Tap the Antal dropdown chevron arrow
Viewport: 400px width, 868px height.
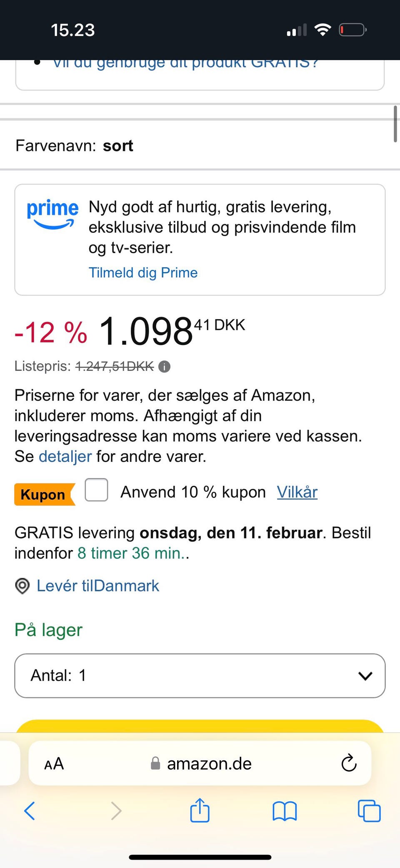(x=365, y=676)
